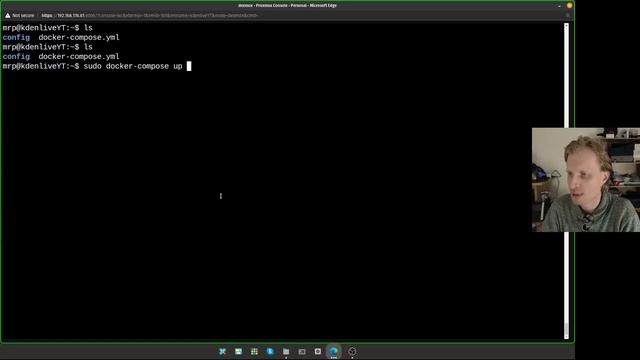The width and height of the screenshot is (640, 360).
Task: Open the file manager folder icon in taskbar
Action: click(x=286, y=351)
